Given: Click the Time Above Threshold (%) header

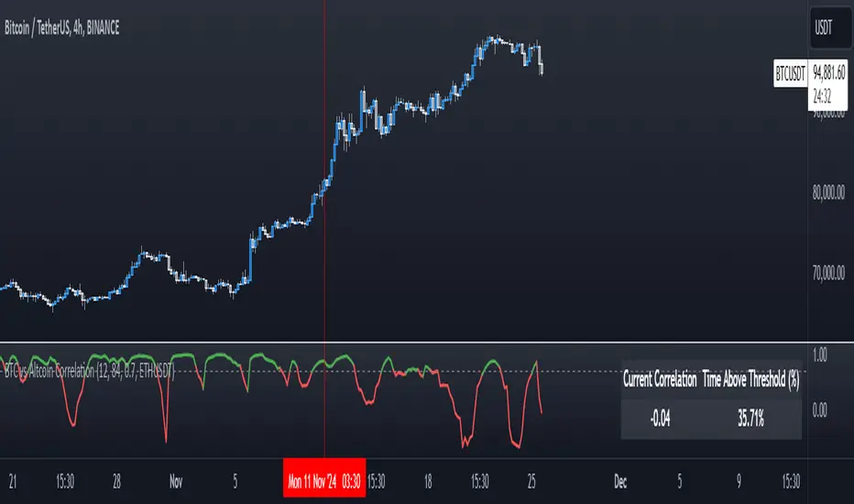Looking at the screenshot, I should tap(750, 379).
